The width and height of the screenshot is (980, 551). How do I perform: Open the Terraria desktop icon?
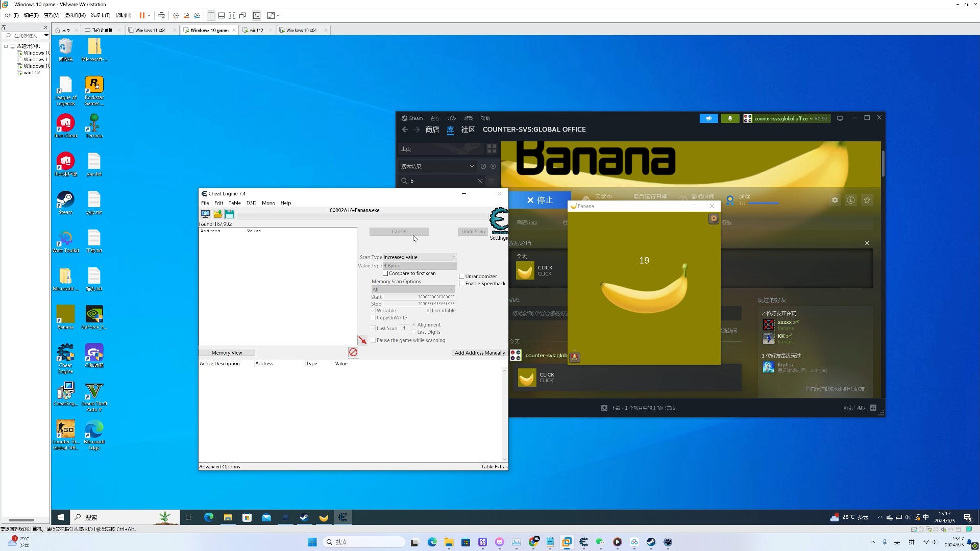94,126
